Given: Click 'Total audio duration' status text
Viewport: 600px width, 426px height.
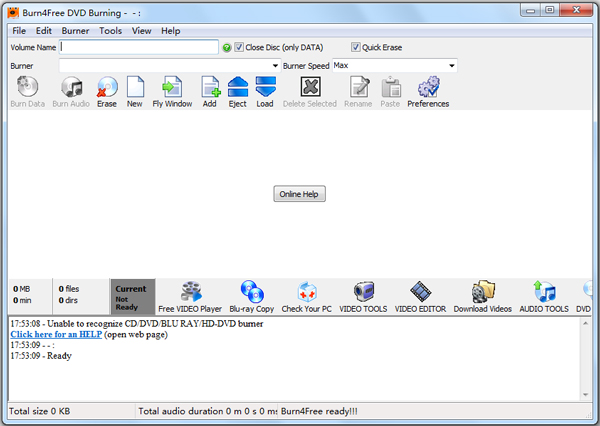Looking at the screenshot, I should click(207, 411).
